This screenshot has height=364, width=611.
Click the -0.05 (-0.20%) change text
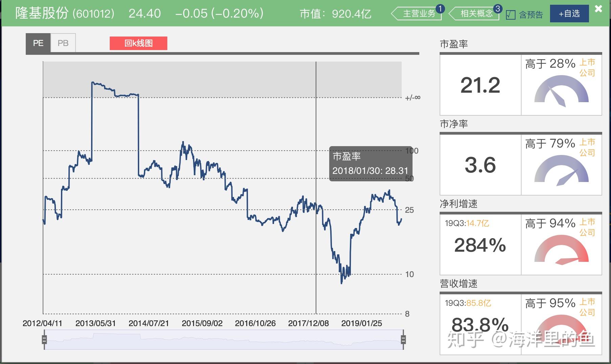[219, 14]
